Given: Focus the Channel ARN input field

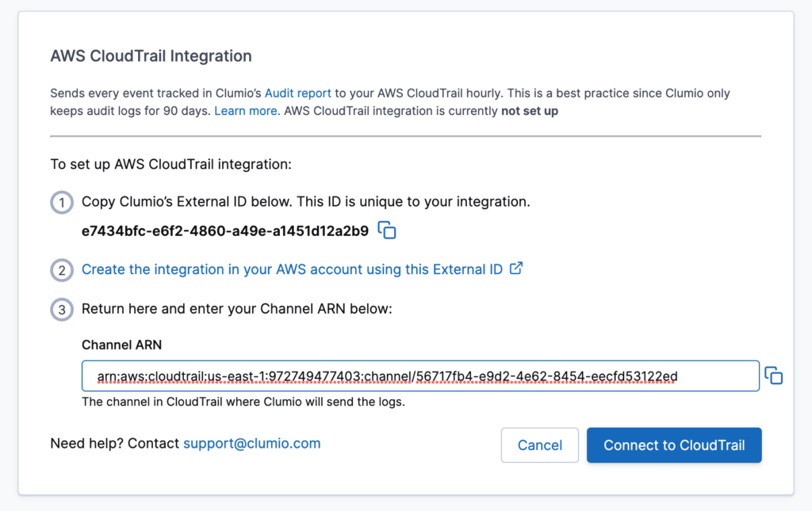Looking at the screenshot, I should tap(420, 376).
